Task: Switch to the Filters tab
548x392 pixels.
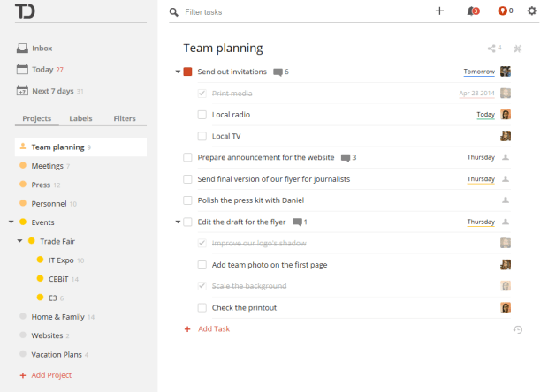Action: tap(125, 118)
